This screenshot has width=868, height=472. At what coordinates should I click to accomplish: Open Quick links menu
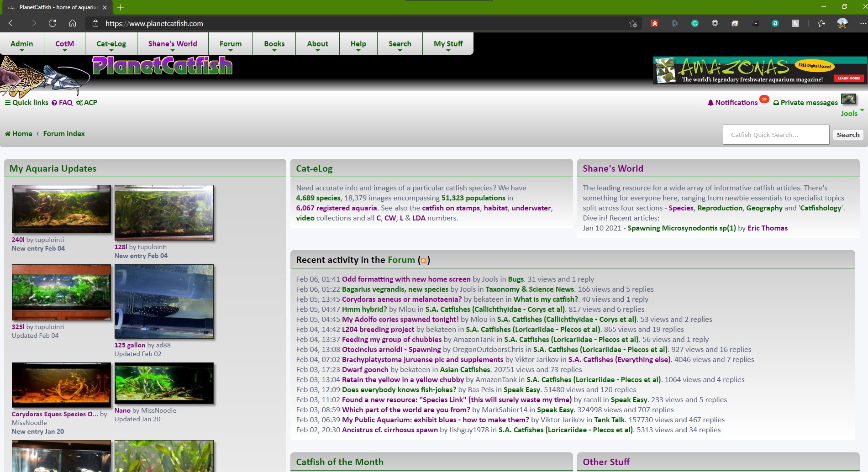(26, 102)
